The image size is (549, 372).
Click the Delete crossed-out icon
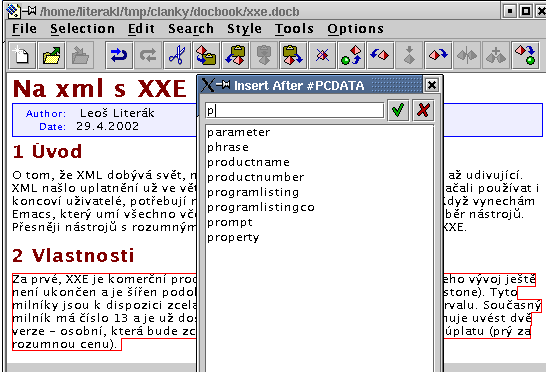tap(322, 55)
